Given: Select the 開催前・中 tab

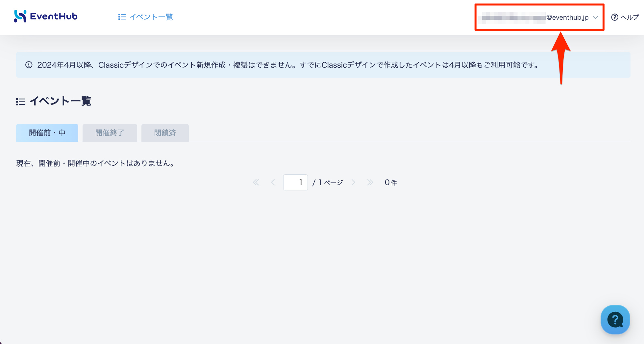Looking at the screenshot, I should [47, 133].
